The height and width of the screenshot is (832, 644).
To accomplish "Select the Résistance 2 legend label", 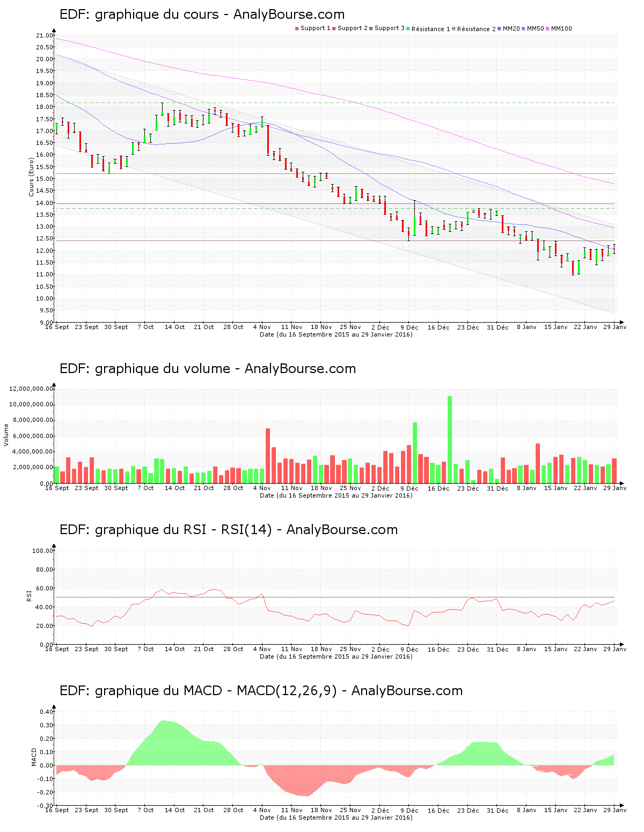I will coord(477,29).
